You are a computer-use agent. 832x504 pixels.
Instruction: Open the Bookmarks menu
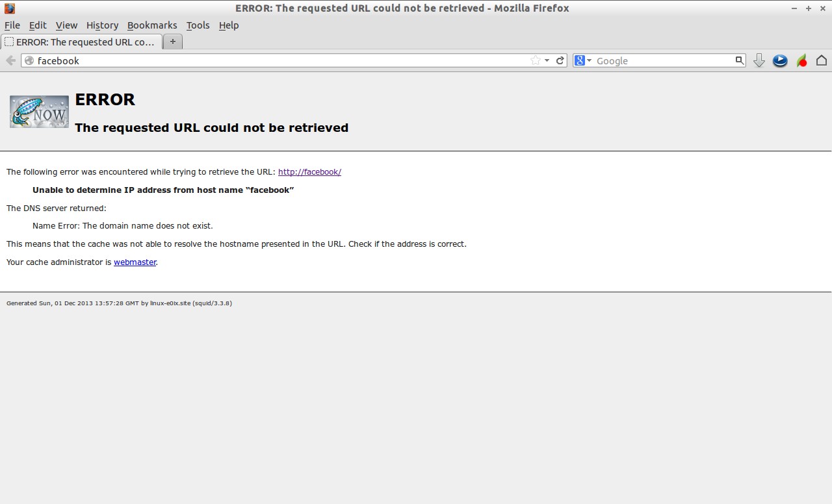pyautogui.click(x=152, y=25)
